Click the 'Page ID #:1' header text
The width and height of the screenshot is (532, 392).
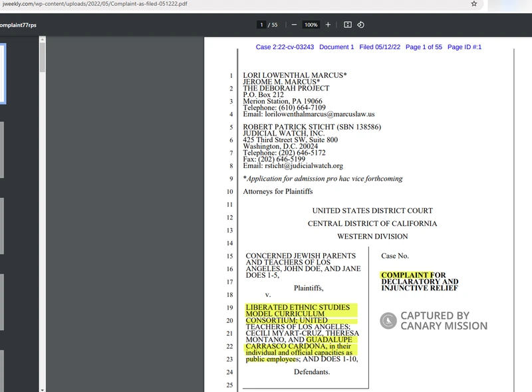[x=464, y=47]
